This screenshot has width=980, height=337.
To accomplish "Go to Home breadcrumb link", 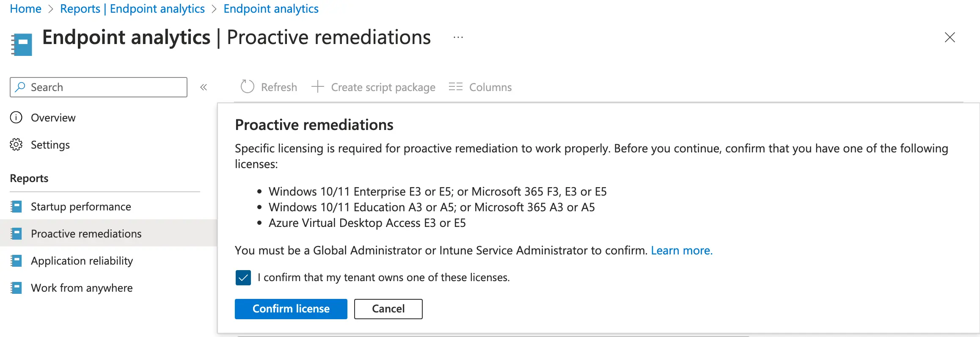I will (x=25, y=8).
